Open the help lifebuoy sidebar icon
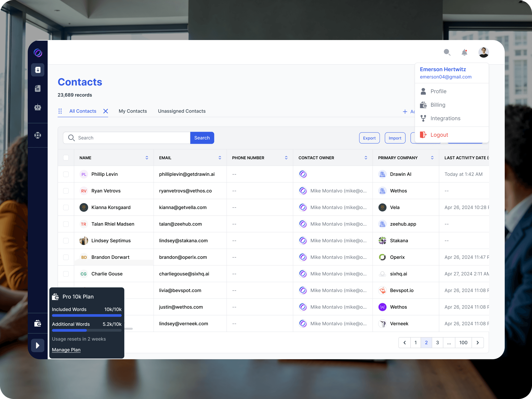This screenshot has height=399, width=532. [x=38, y=135]
